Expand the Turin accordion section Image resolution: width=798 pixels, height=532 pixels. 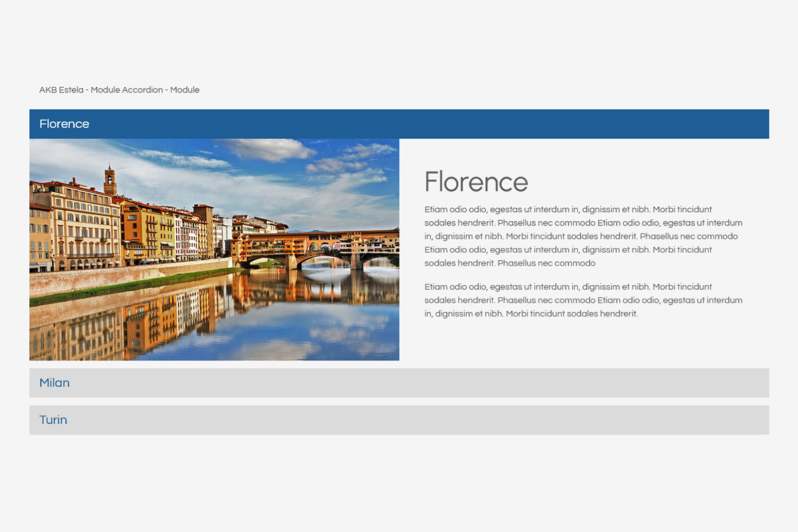click(399, 420)
